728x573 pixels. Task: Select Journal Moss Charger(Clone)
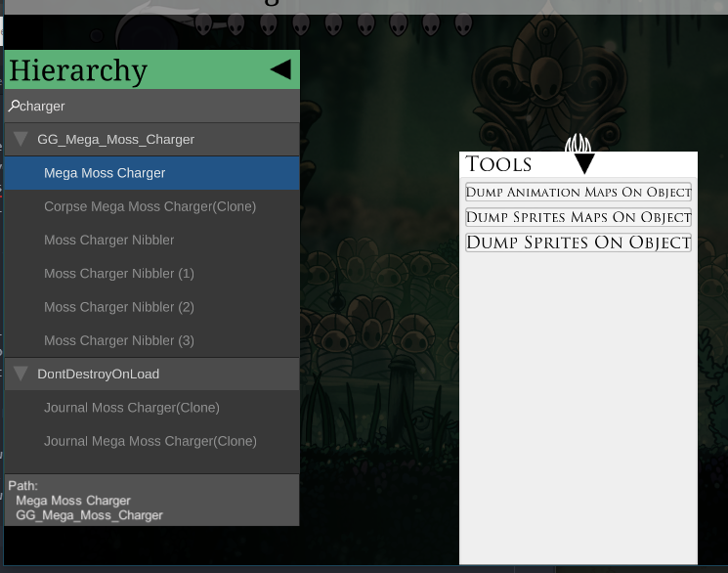(131, 408)
